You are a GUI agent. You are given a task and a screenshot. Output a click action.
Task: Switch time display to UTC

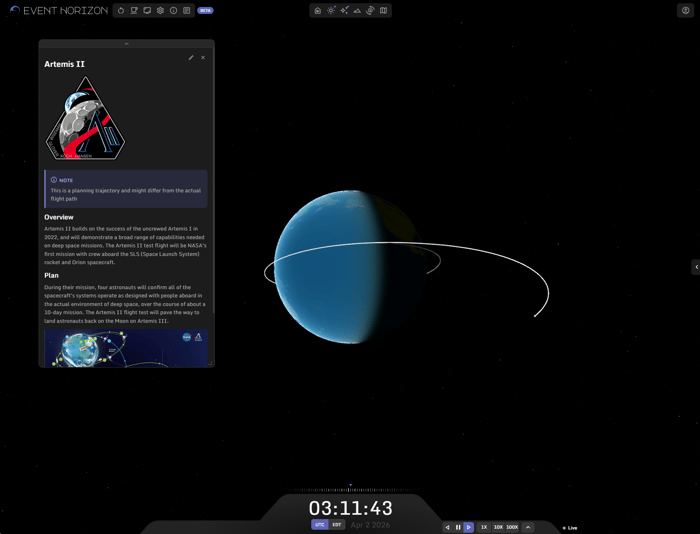pyautogui.click(x=320, y=525)
